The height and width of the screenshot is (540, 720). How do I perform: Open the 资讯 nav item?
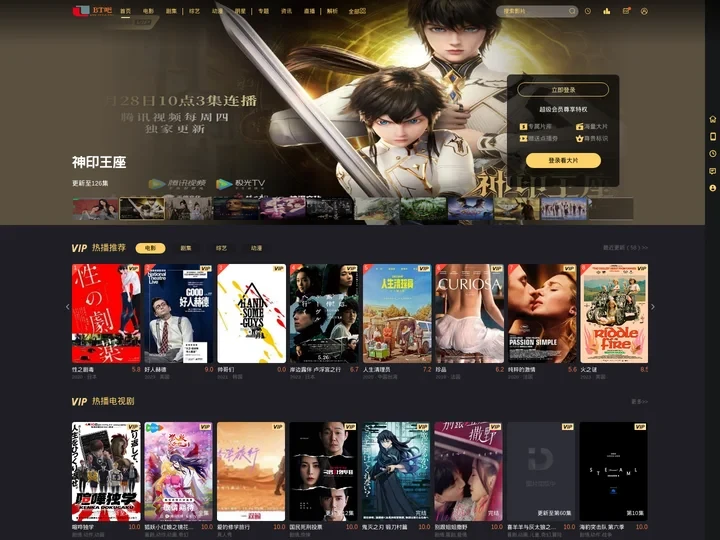tap(287, 11)
